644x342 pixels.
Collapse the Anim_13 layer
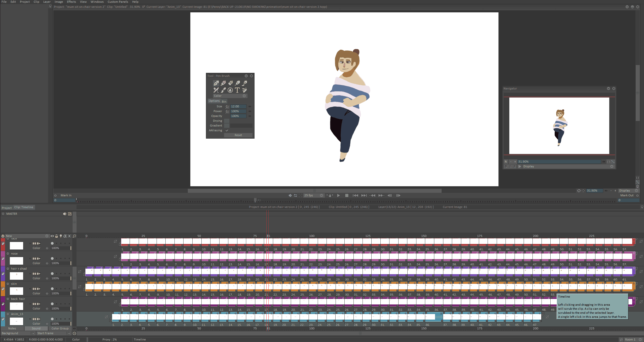click(8, 314)
